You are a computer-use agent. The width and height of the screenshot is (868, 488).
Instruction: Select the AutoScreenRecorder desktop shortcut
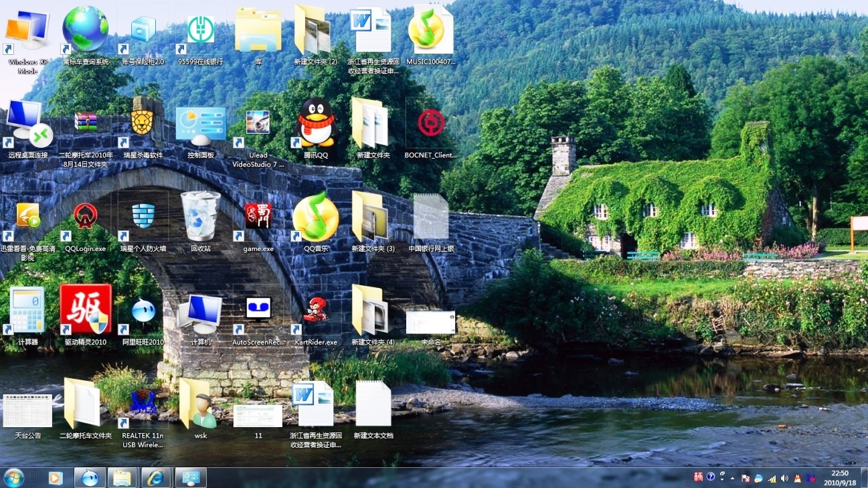tap(258, 310)
